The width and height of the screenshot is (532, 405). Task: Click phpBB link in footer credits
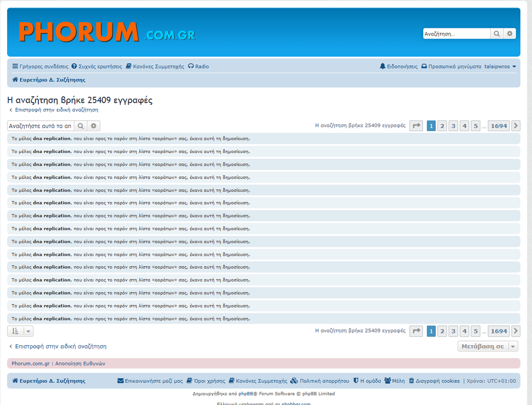tap(246, 394)
